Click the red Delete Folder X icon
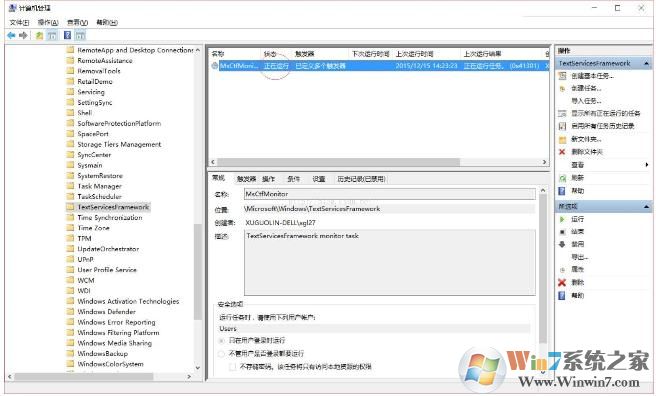656x396 pixels. click(x=562, y=152)
